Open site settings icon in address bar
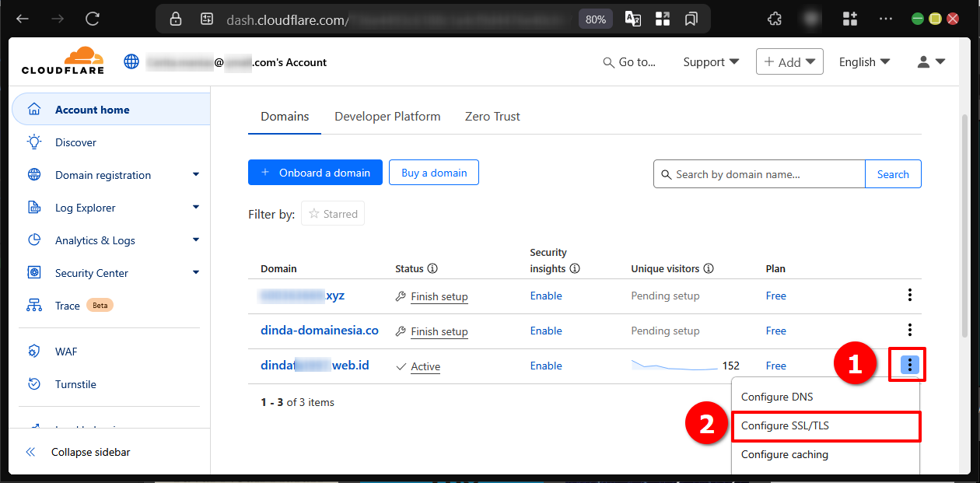980x483 pixels. point(207,19)
